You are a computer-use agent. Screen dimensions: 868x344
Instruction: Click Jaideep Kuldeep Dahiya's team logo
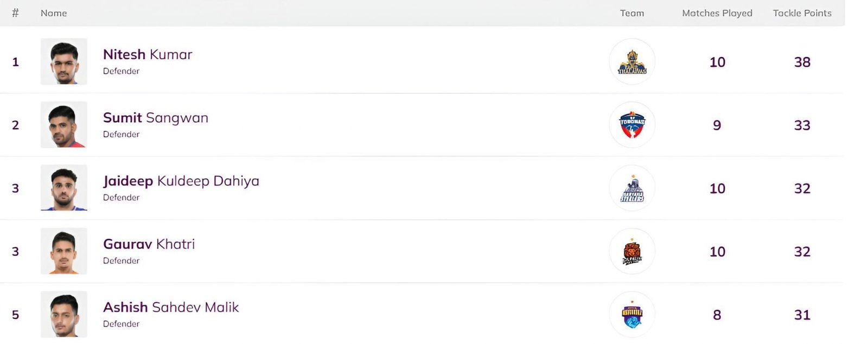point(632,188)
